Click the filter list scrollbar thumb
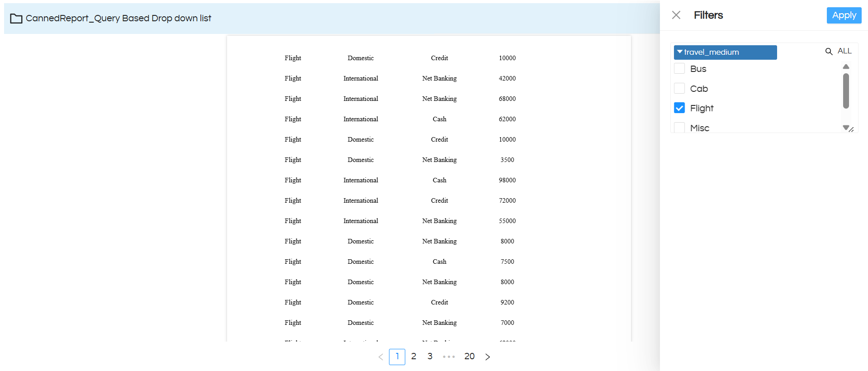 pyautogui.click(x=845, y=91)
